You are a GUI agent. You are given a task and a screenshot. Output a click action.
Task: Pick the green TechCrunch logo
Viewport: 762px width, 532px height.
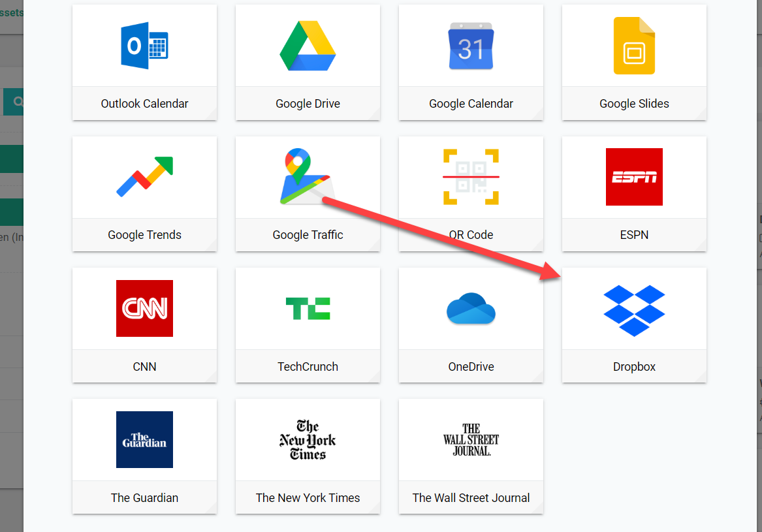[x=308, y=308]
